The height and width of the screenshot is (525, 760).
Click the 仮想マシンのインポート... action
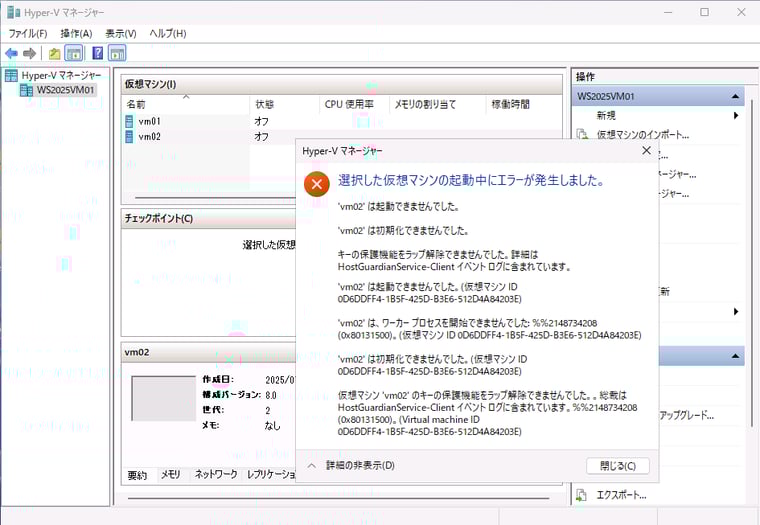[x=643, y=135]
